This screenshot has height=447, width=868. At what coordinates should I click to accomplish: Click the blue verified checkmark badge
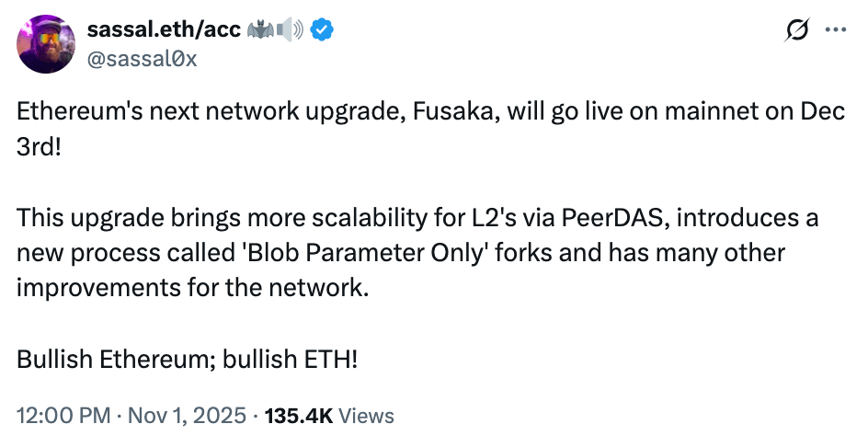click(321, 30)
